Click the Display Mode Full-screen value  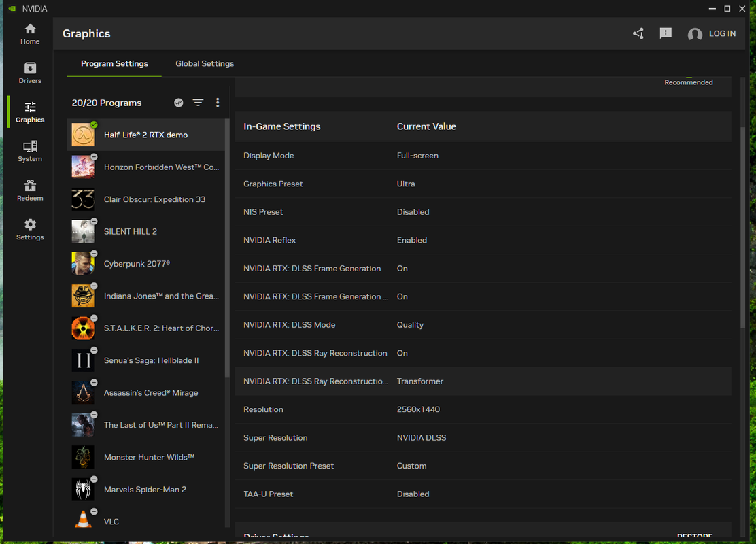click(x=417, y=156)
